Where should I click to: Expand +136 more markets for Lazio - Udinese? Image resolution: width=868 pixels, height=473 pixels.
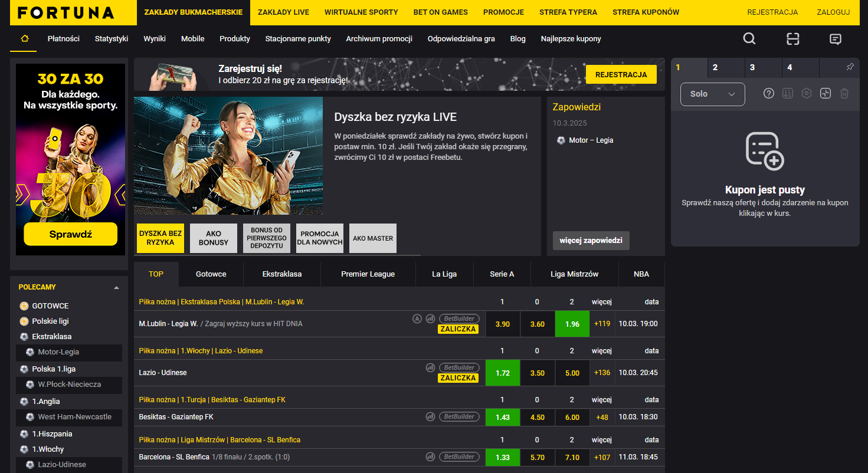pyautogui.click(x=602, y=373)
